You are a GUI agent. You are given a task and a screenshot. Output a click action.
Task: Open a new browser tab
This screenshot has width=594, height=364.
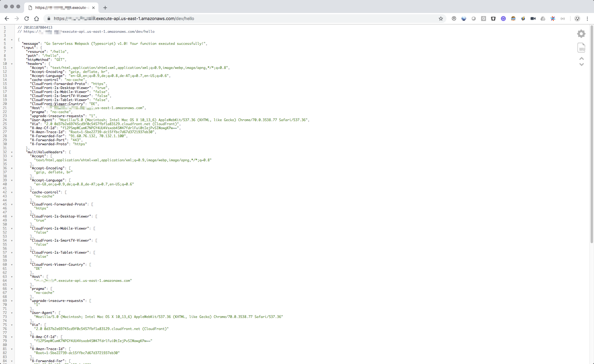point(105,7)
